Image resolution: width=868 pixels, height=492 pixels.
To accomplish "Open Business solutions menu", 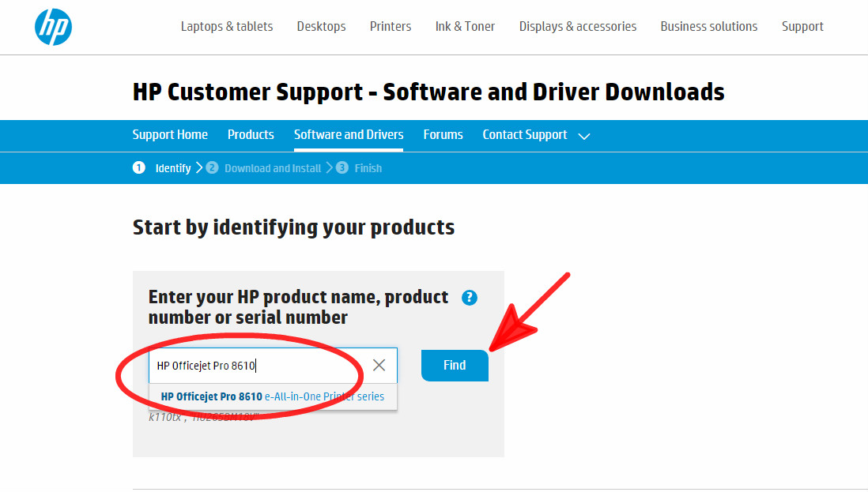I will coord(709,27).
